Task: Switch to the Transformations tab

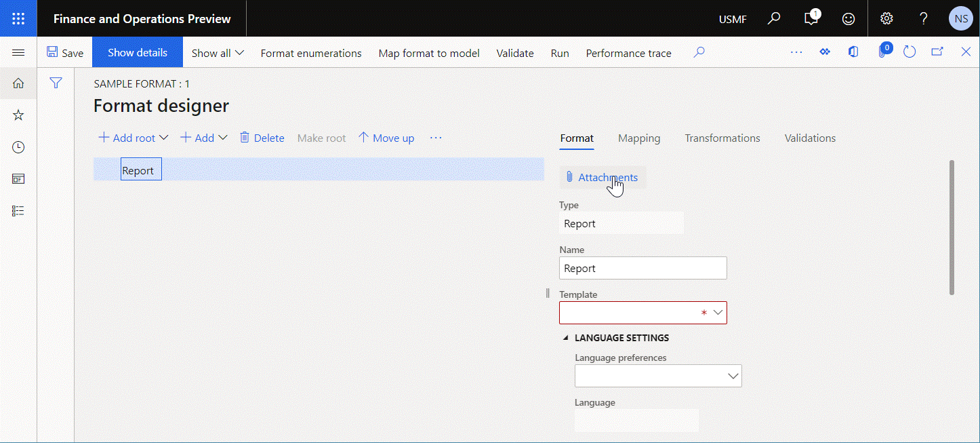Action: click(722, 138)
